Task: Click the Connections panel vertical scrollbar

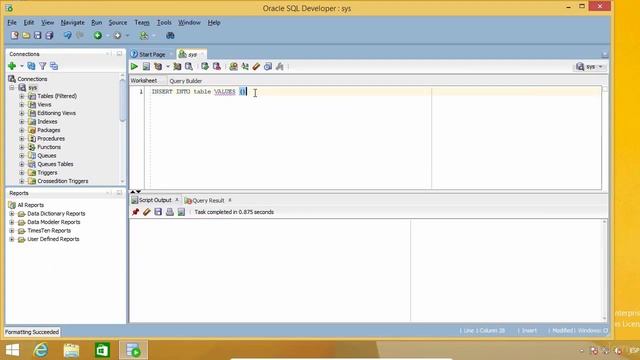Action: pos(122,100)
